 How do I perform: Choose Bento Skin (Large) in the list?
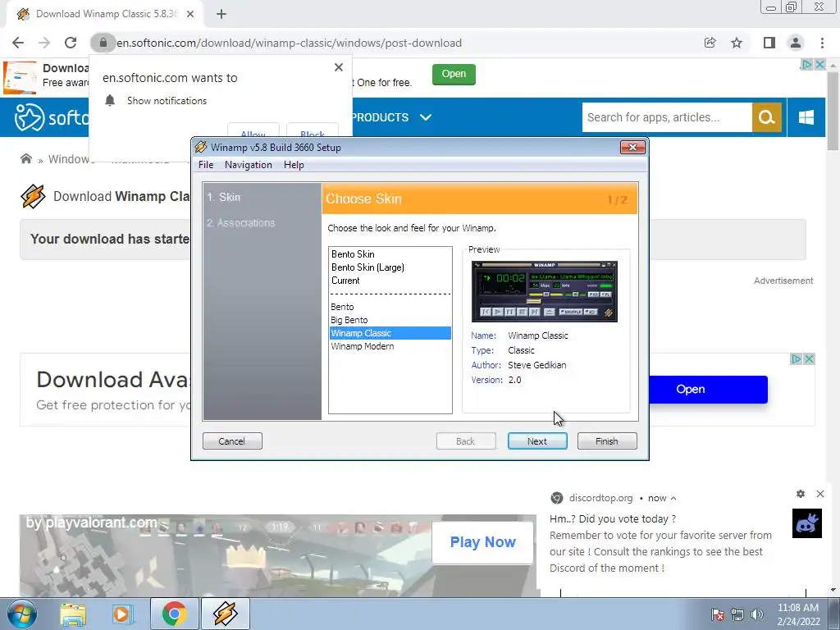[390, 267]
